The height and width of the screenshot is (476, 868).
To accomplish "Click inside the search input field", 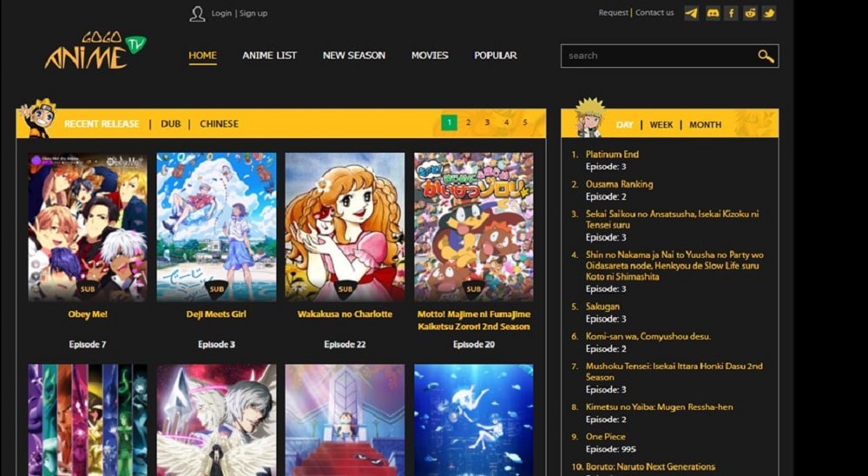I will pyautogui.click(x=658, y=56).
